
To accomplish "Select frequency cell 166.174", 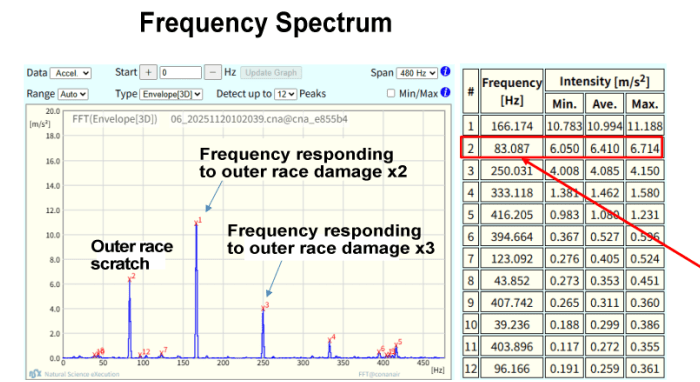I will pyautogui.click(x=512, y=126).
